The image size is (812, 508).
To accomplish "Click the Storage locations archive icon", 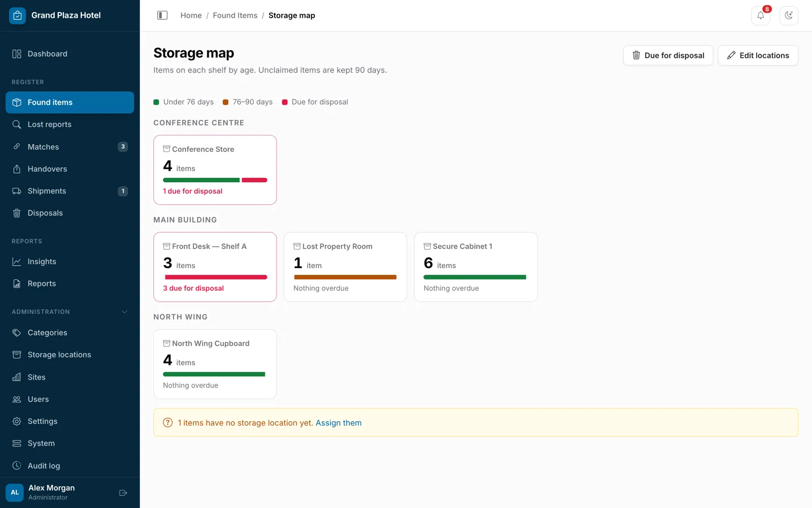I will 17,355.
